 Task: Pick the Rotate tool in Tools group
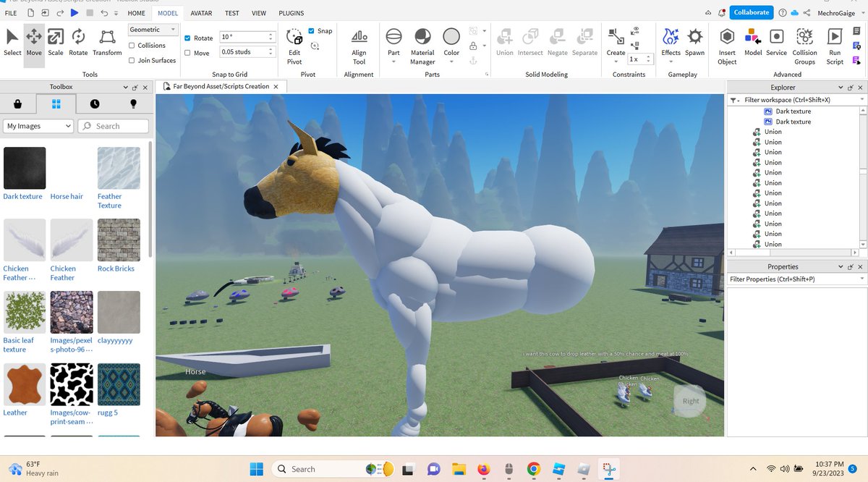click(78, 43)
